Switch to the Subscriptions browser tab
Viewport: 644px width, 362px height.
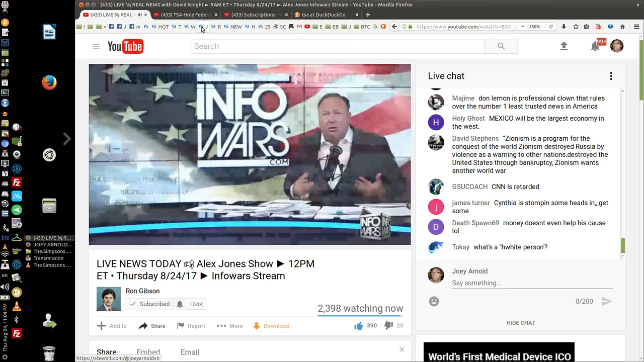click(x=256, y=15)
